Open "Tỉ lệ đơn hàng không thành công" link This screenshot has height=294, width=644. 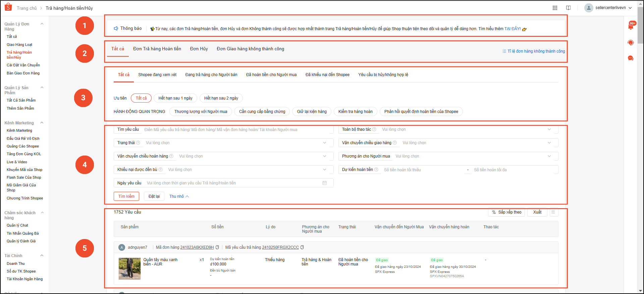[x=534, y=51]
